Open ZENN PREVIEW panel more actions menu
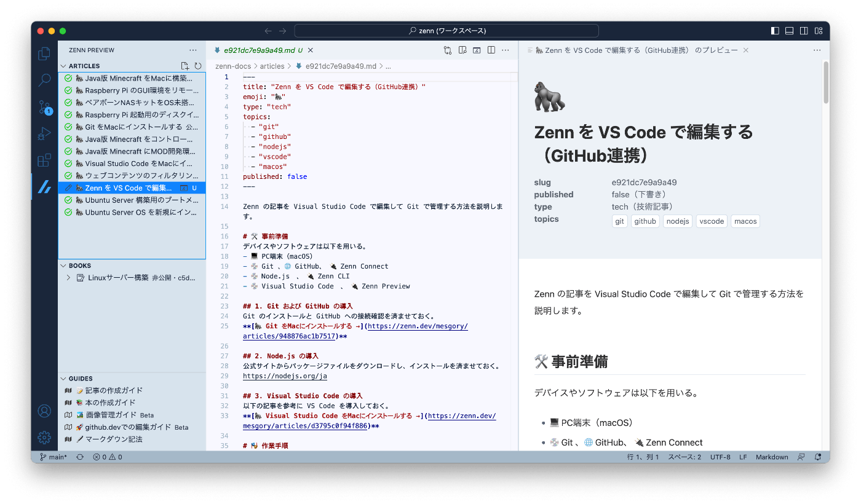861x504 pixels. click(x=193, y=50)
